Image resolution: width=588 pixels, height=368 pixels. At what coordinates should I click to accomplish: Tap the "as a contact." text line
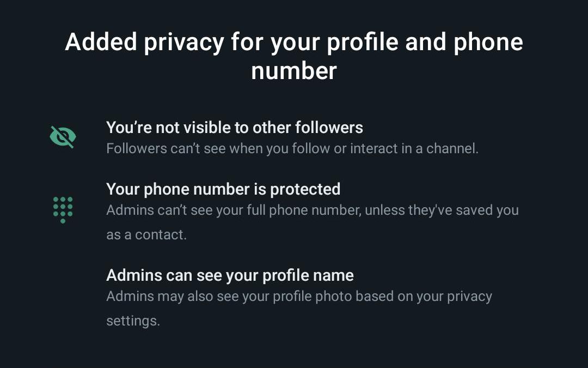pyautogui.click(x=146, y=234)
